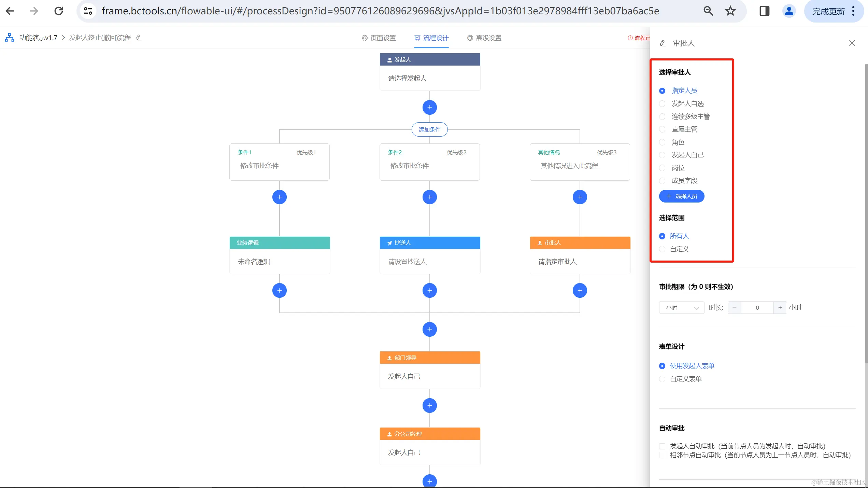Click the edit pencil next to flow name
This screenshot has width=868, height=488.
tap(138, 38)
